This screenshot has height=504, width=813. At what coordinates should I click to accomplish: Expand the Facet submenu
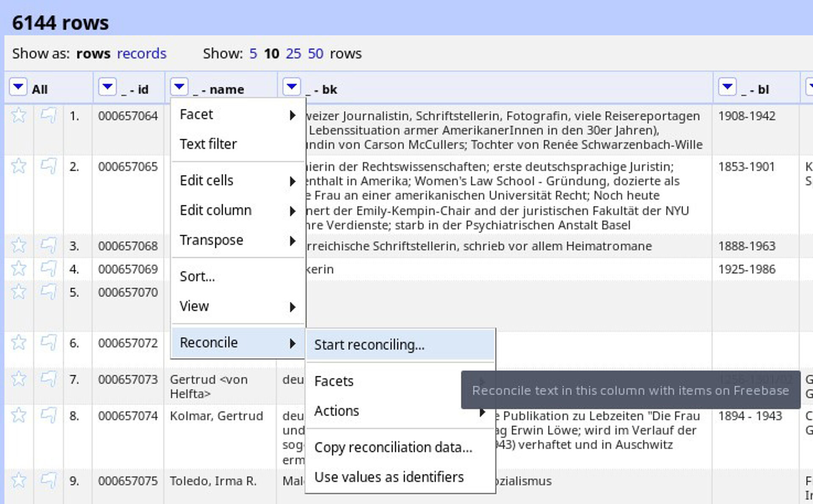[x=238, y=114]
